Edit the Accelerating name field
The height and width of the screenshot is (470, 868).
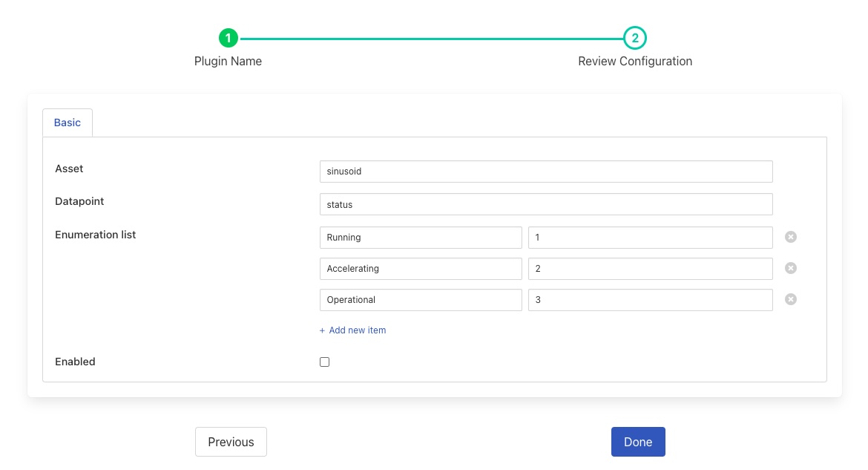click(x=421, y=269)
